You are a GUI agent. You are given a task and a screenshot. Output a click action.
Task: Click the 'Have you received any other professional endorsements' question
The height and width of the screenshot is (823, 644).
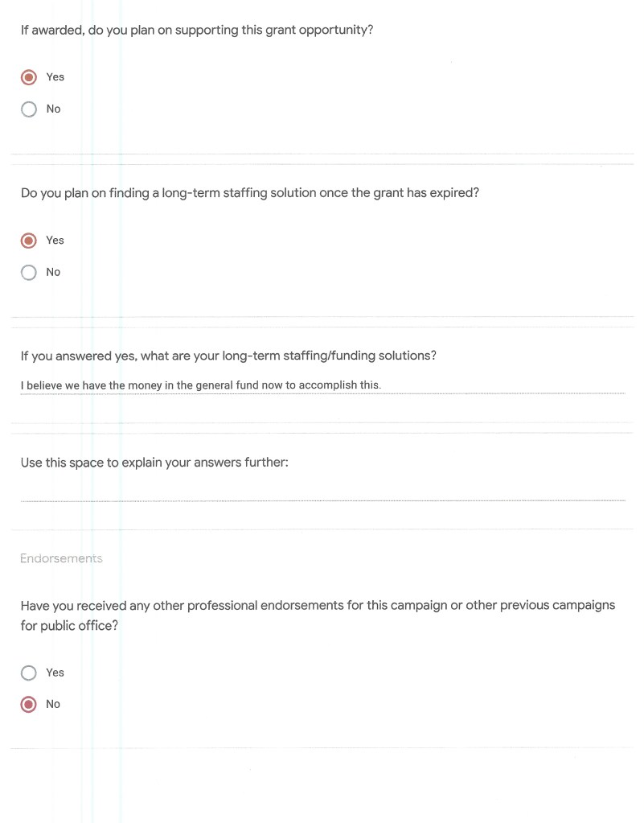(318, 606)
